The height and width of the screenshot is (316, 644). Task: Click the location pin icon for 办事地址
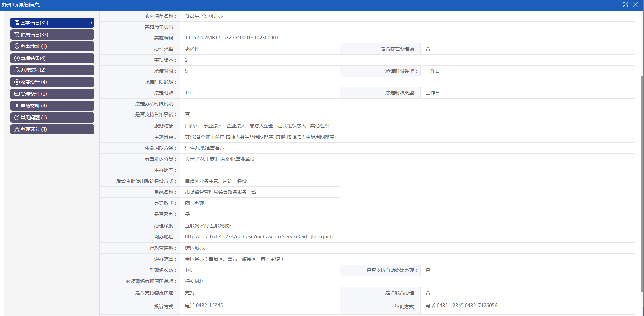(x=17, y=46)
